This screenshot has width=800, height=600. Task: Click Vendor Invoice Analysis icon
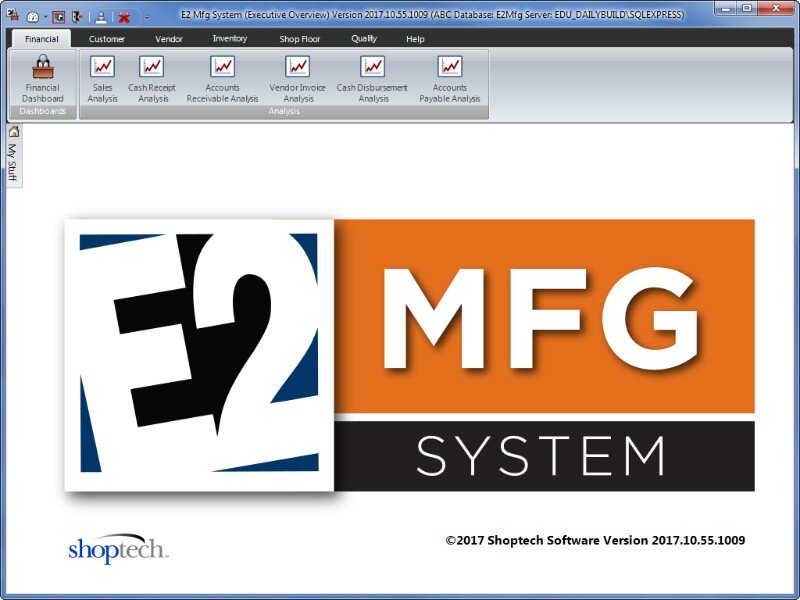pos(298,79)
